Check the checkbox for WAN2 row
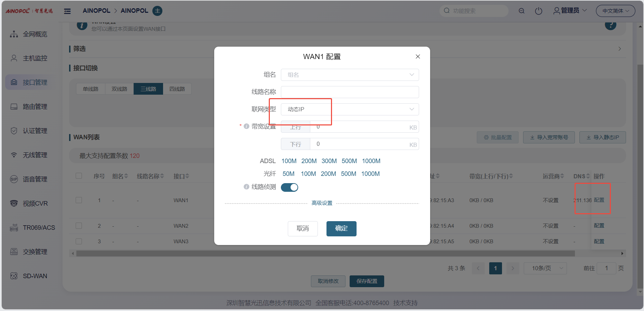The height and width of the screenshot is (311, 644). 79,226
